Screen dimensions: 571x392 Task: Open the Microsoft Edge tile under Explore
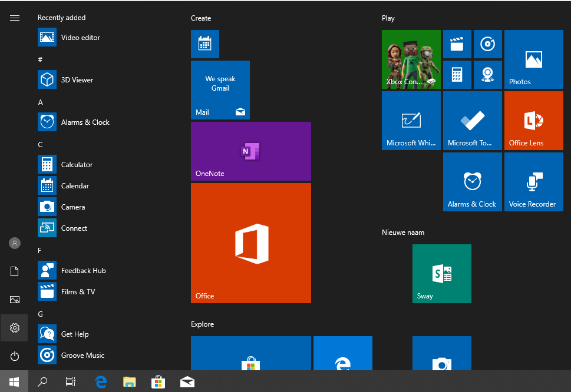pyautogui.click(x=343, y=353)
